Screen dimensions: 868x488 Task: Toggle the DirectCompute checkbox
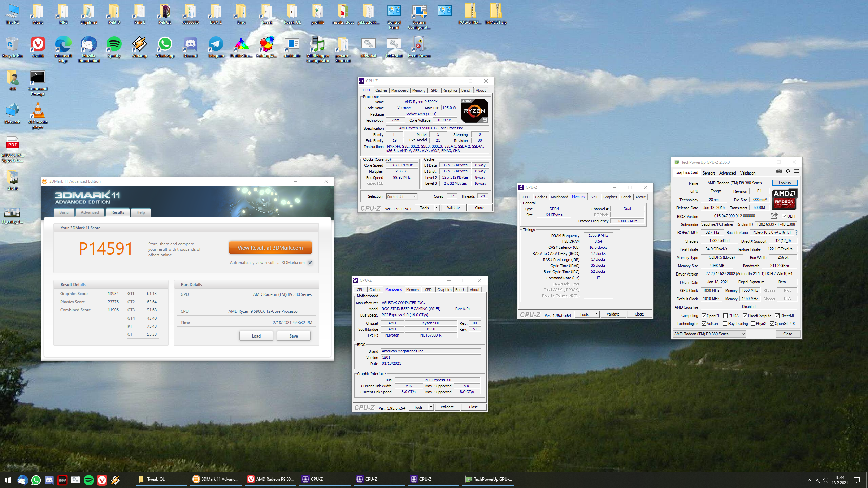(745, 316)
